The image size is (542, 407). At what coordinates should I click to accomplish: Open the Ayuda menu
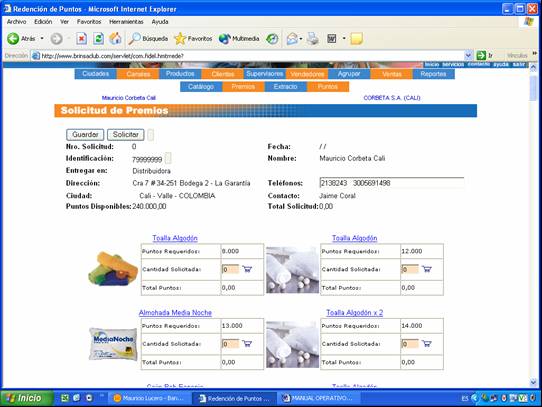click(160, 22)
